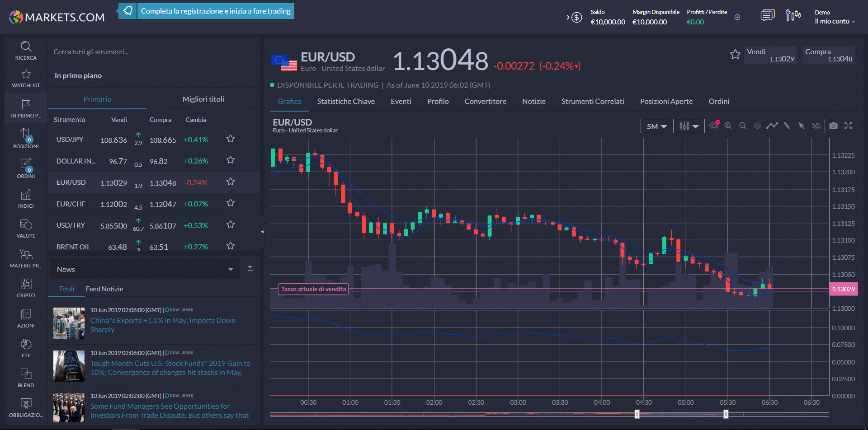868x430 pixels.
Task: Collapse the left panel using side arrow
Action: click(262, 232)
